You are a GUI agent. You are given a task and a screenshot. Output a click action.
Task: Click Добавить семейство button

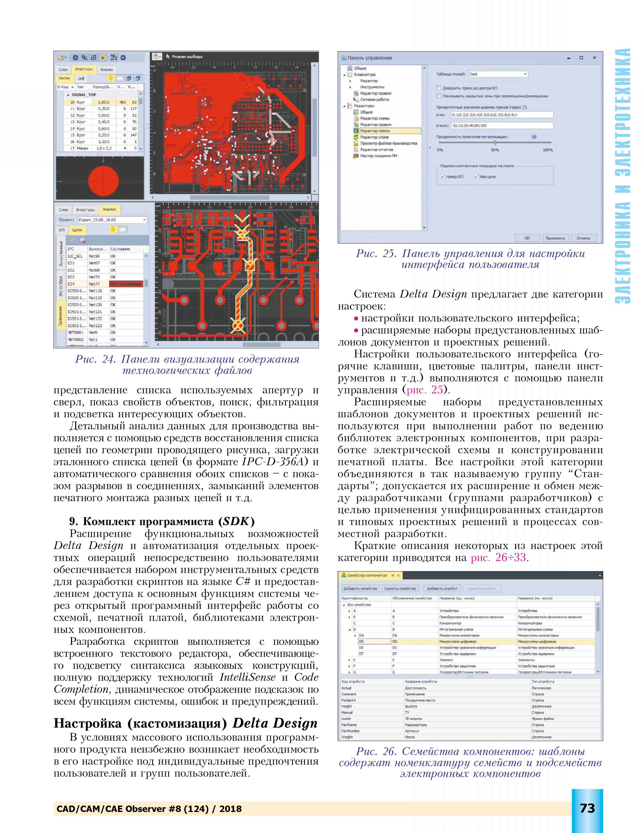pyautogui.click(x=360, y=588)
